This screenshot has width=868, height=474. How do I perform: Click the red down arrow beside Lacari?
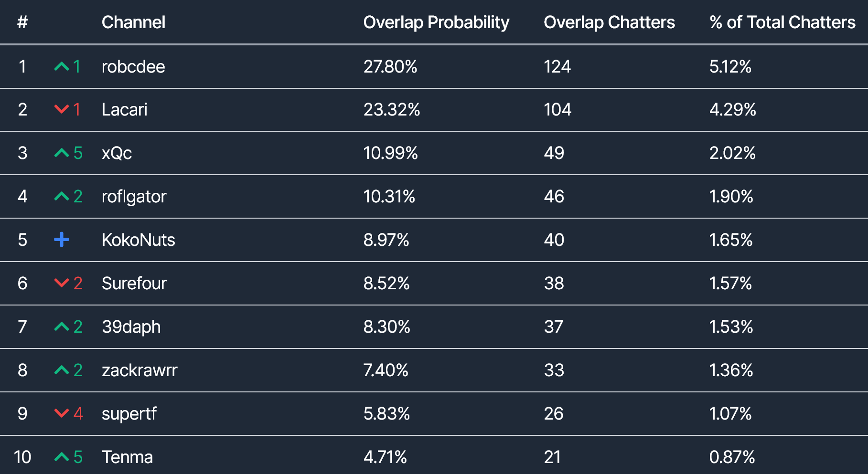click(x=62, y=109)
